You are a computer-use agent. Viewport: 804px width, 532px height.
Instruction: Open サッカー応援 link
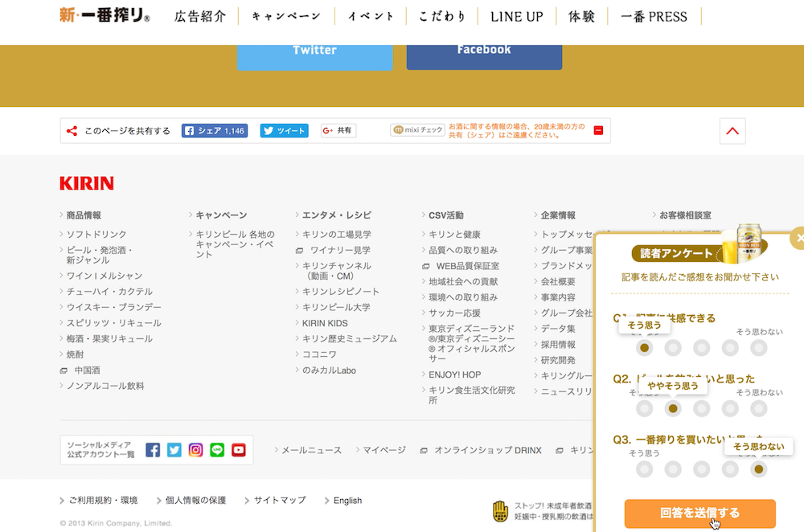click(454, 313)
